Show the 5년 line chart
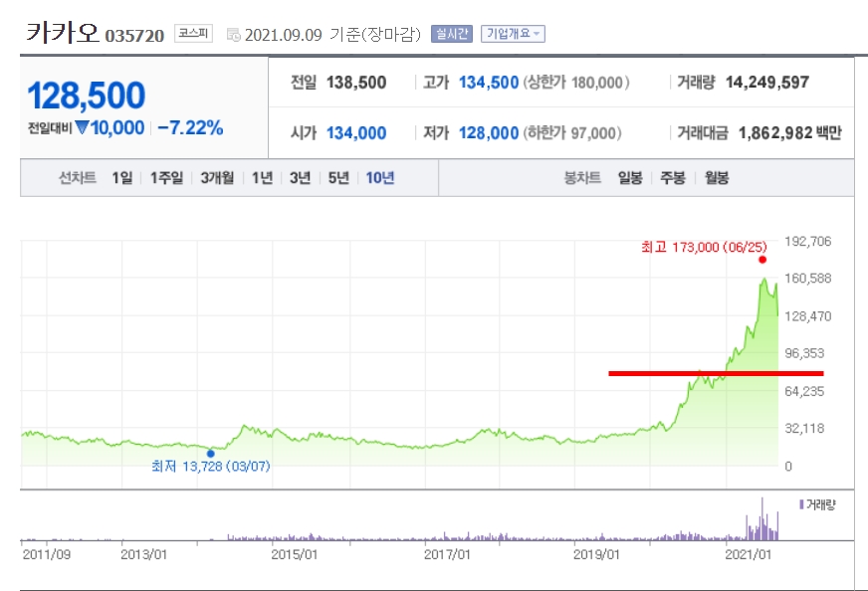 pyautogui.click(x=338, y=178)
